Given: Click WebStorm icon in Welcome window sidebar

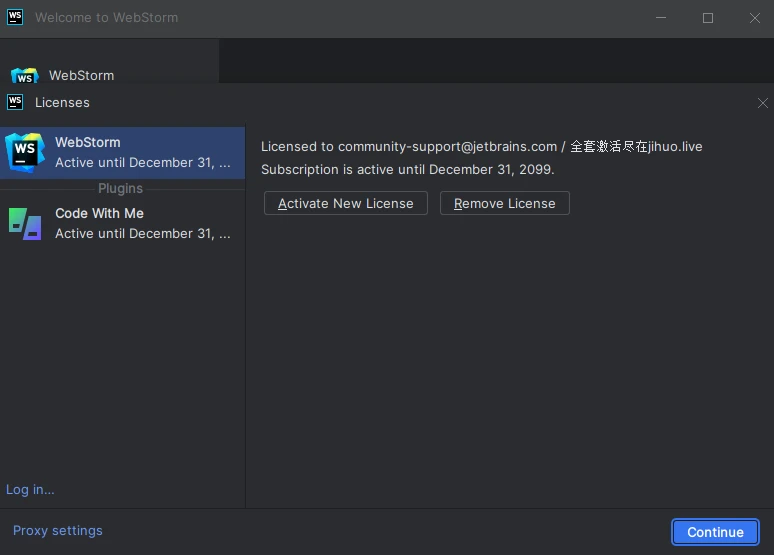Looking at the screenshot, I should tap(25, 76).
